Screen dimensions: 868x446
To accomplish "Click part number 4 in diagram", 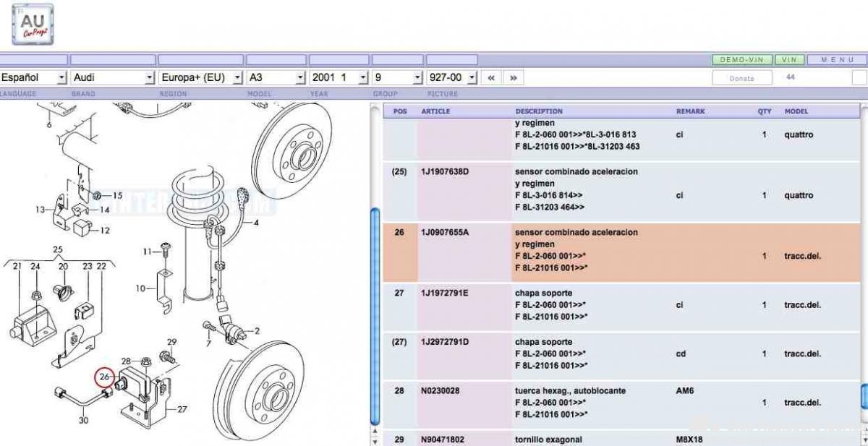I will pos(255,223).
